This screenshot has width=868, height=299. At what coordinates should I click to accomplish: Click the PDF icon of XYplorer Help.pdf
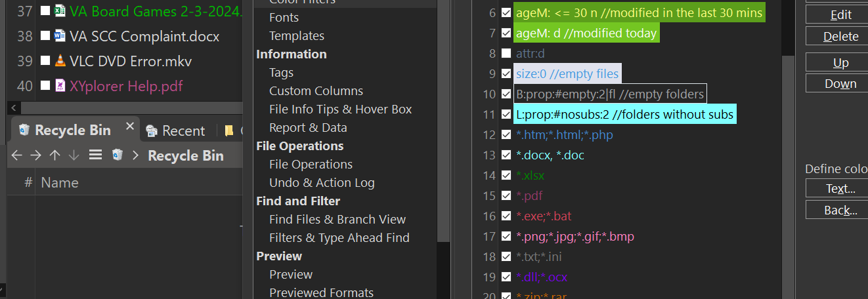tap(60, 86)
